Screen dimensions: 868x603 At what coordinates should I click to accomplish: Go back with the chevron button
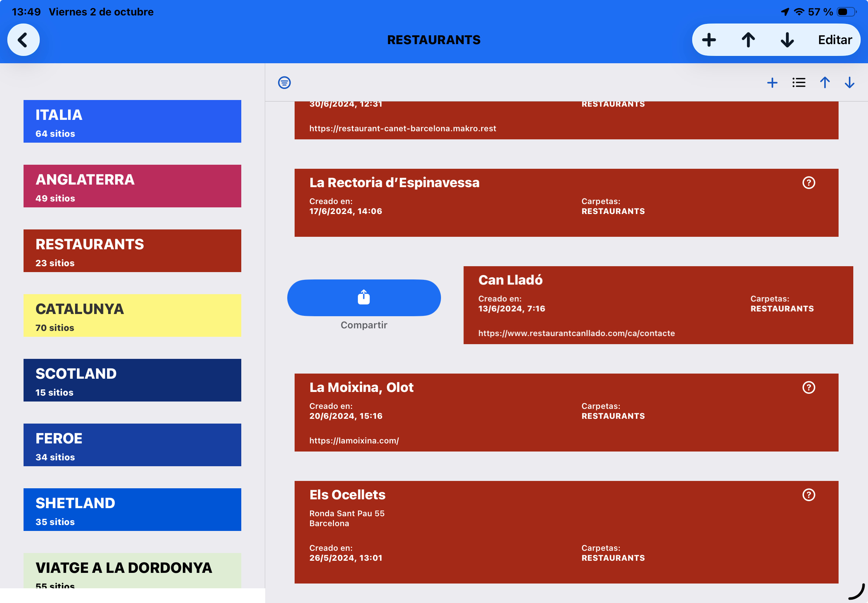tap(24, 40)
